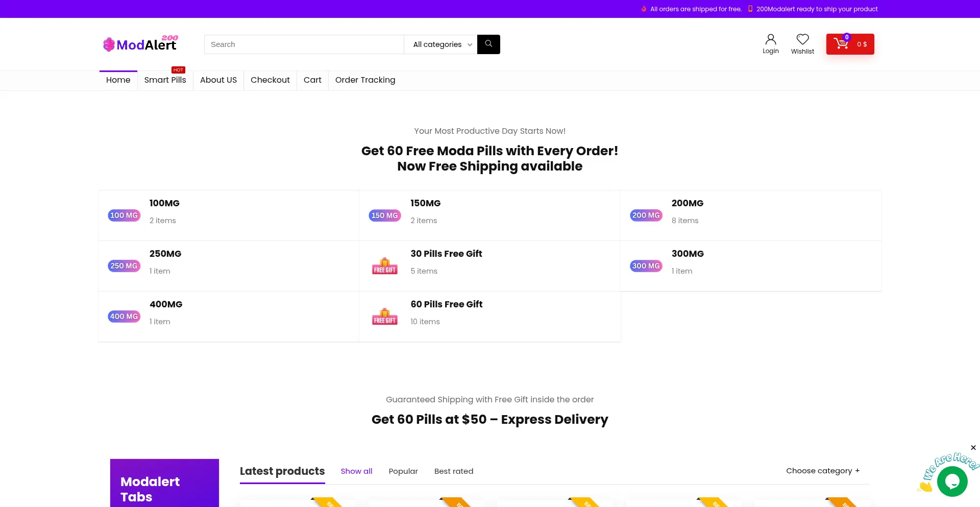Open the 60 Pills Free Gift link
Image resolution: width=980 pixels, height=507 pixels.
pos(446,304)
